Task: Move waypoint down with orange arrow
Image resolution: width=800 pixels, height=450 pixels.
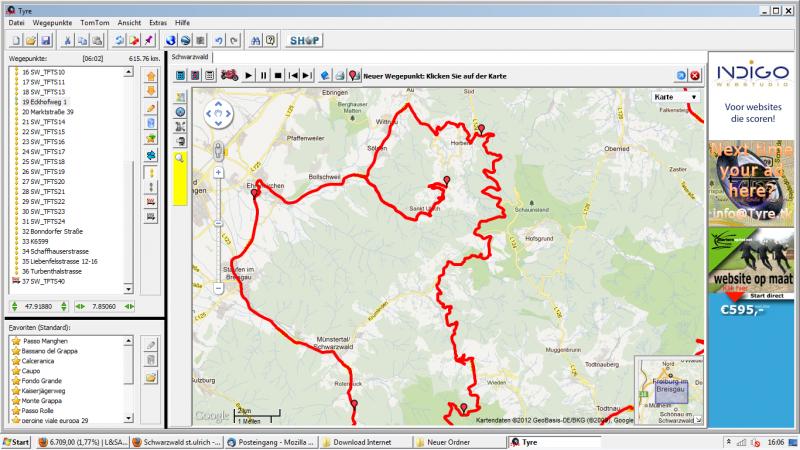Action: (x=151, y=91)
